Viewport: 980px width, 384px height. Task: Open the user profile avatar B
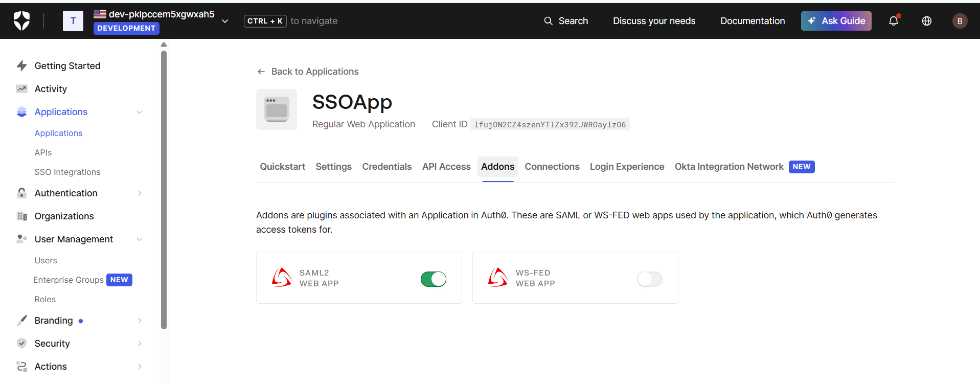coord(960,21)
